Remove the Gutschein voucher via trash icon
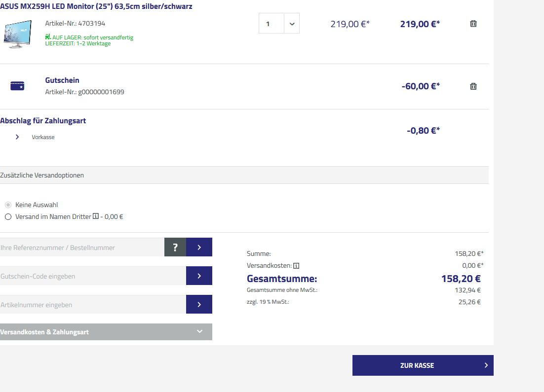 coord(473,86)
